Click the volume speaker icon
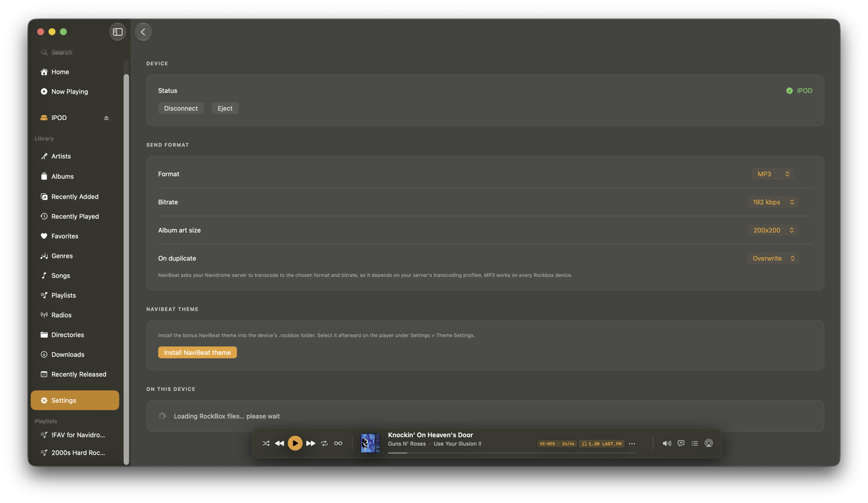The height and width of the screenshot is (503, 868). [x=667, y=443]
